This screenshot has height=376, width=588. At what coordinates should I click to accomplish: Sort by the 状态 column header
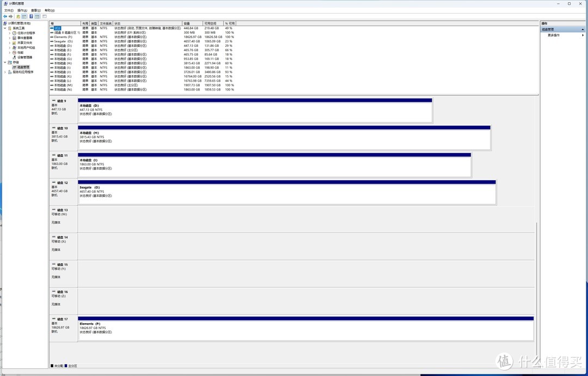(x=148, y=23)
